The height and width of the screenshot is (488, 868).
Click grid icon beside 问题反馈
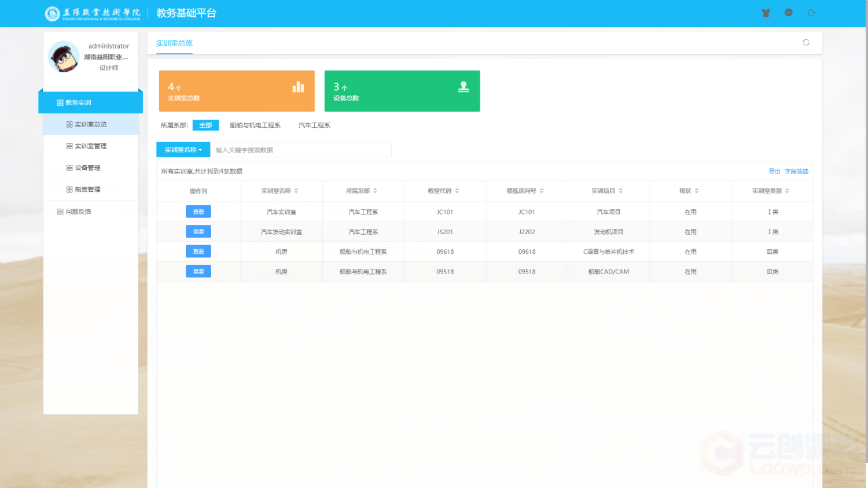pyautogui.click(x=60, y=212)
